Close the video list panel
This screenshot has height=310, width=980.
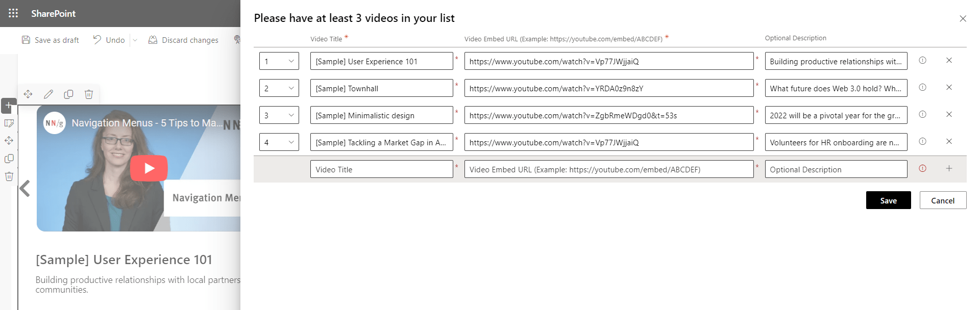[x=963, y=18]
